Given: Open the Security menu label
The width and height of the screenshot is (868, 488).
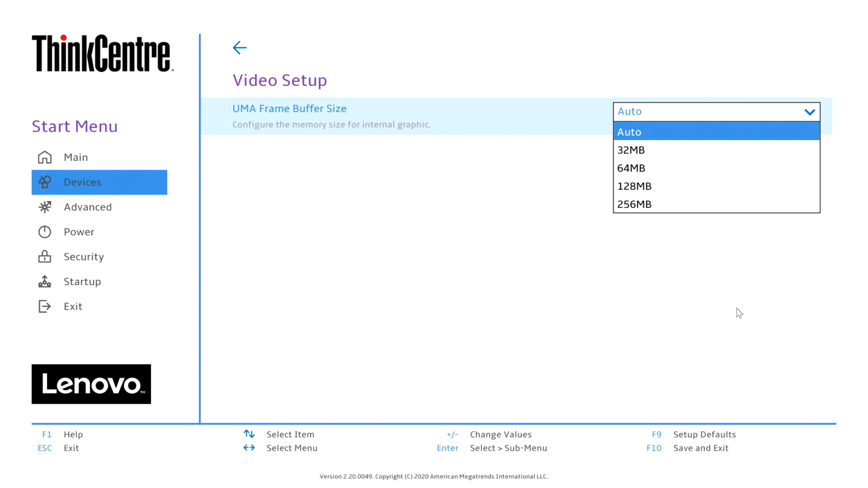Looking at the screenshot, I should click(84, 257).
